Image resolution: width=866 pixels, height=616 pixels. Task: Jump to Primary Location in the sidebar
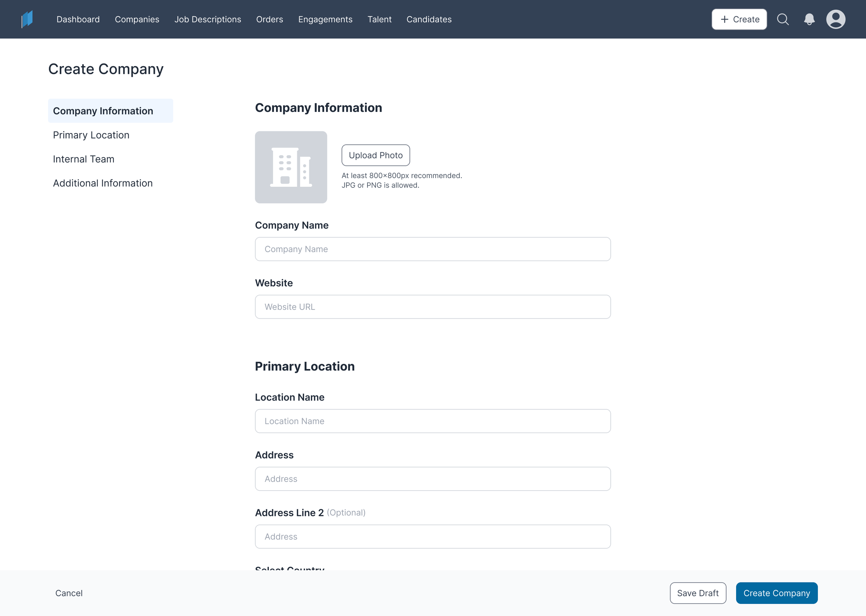pyautogui.click(x=91, y=135)
